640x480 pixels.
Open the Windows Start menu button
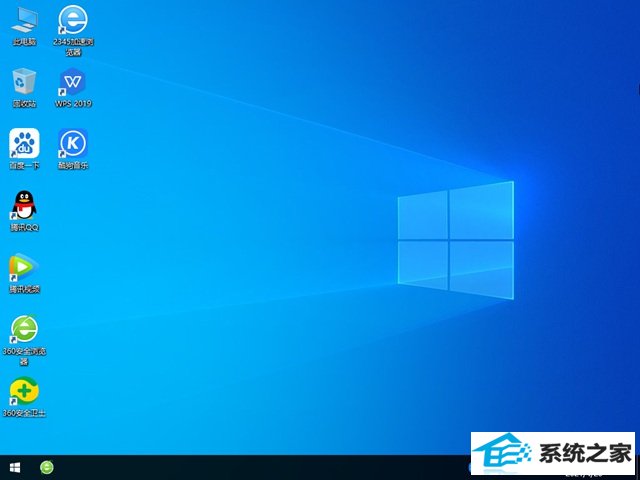tap(15, 467)
